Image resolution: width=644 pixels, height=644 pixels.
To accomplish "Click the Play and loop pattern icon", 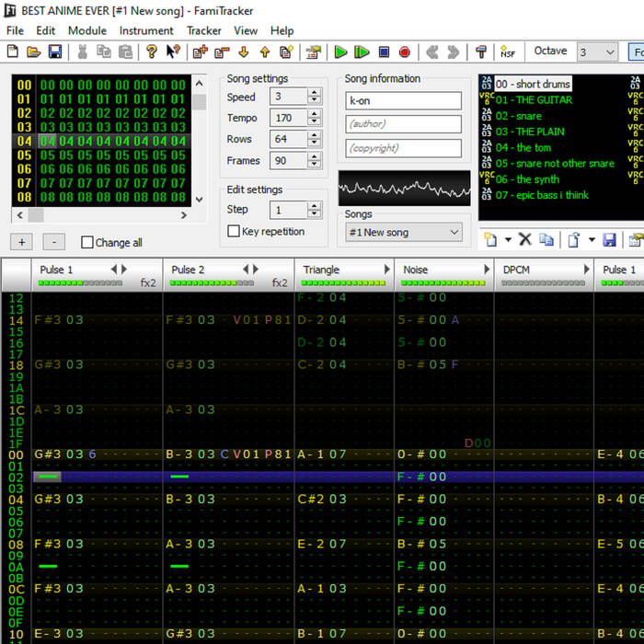I will (362, 52).
